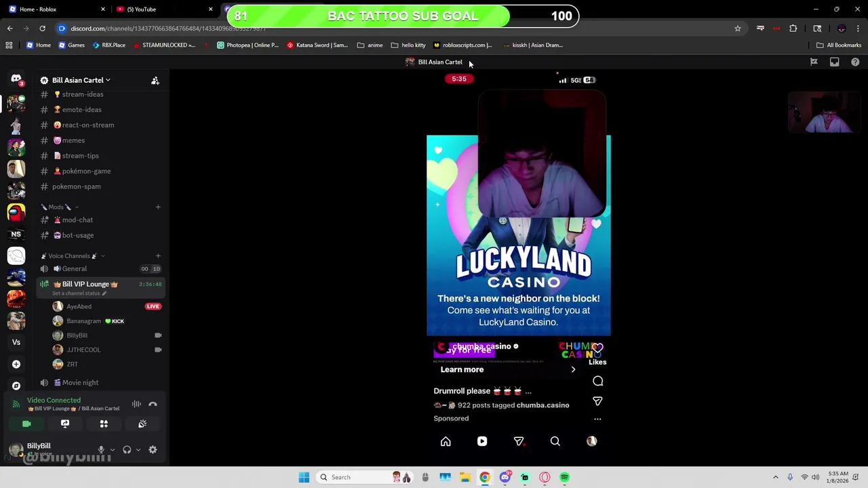Mute the microphone in the user panel
The image size is (868, 488).
[101, 449]
